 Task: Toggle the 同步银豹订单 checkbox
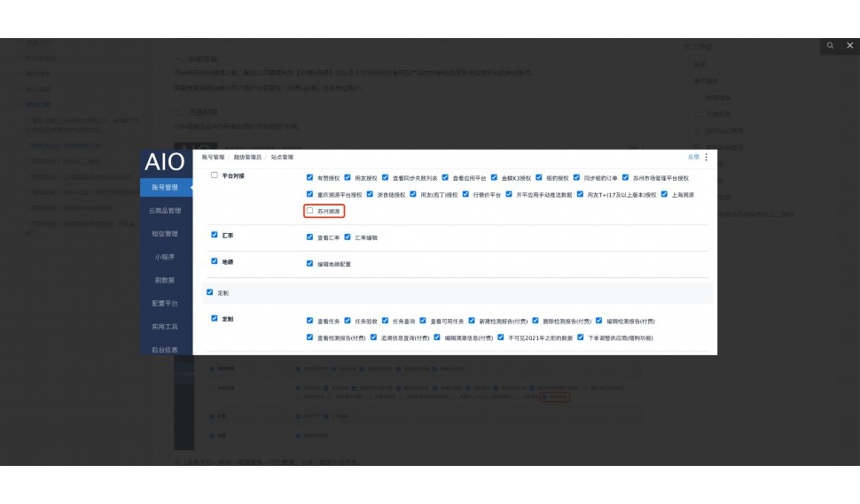pyautogui.click(x=576, y=177)
